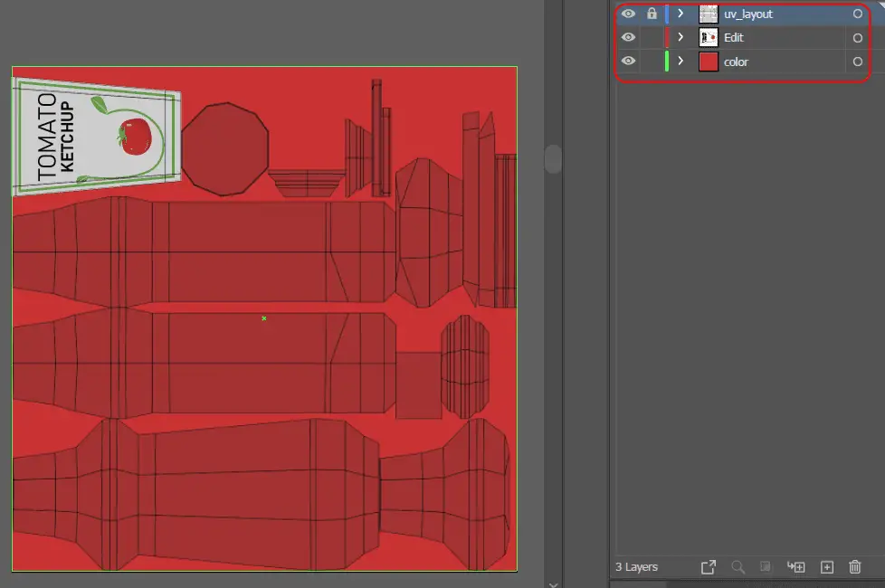Click the Locate Object magnifier icon
The image size is (885, 588).
(737, 567)
